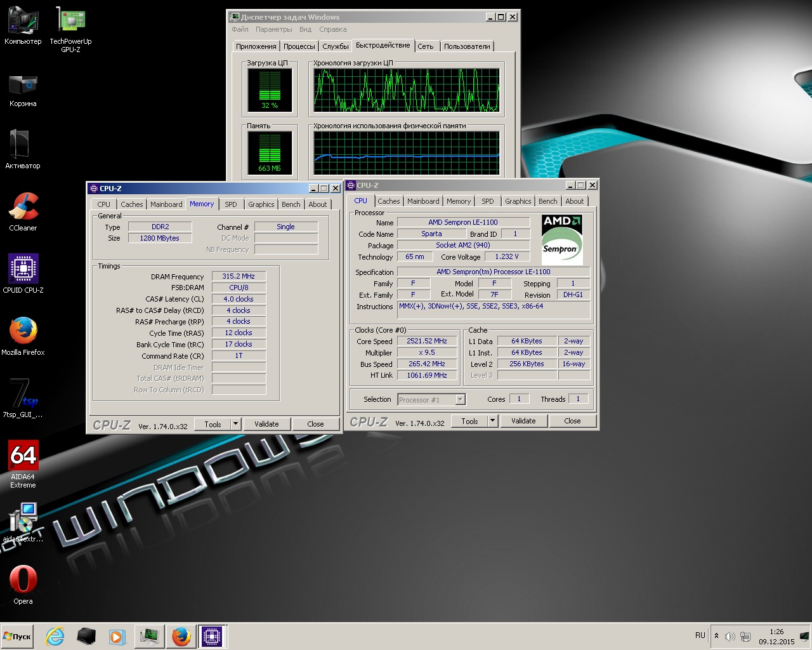Launch AIDA64 Extreme desktop icon

click(23, 464)
